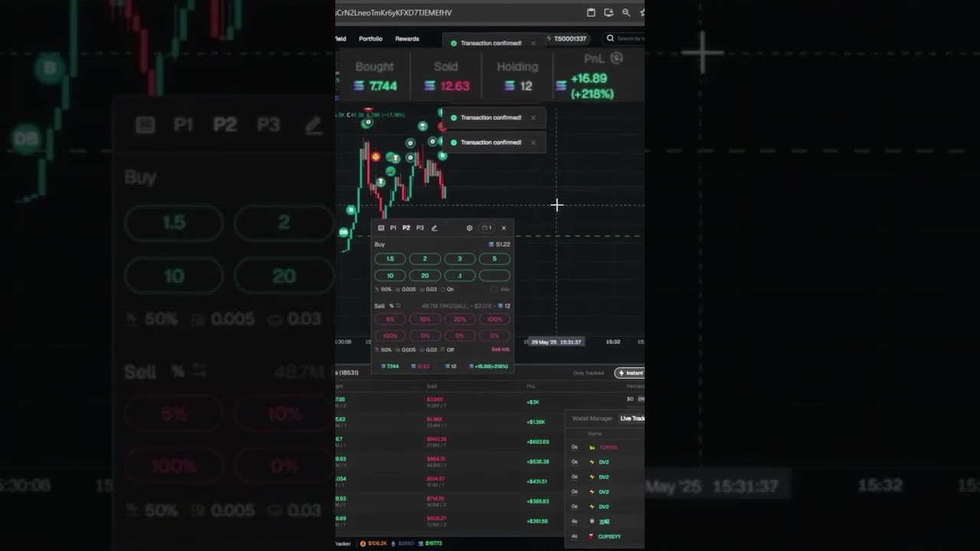Select the P1 preset tab
Viewport: 980px width, 551px height.
[394, 228]
